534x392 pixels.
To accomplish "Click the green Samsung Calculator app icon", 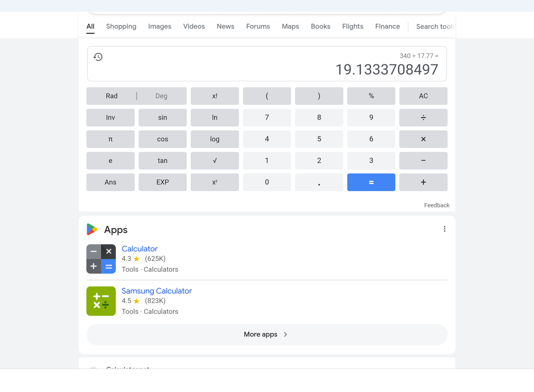I will pos(101,301).
